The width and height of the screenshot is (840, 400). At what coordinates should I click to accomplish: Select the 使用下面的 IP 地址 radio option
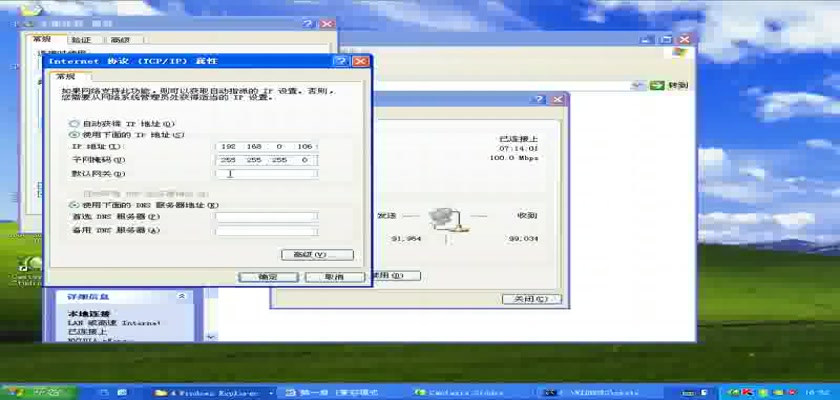tap(74, 135)
